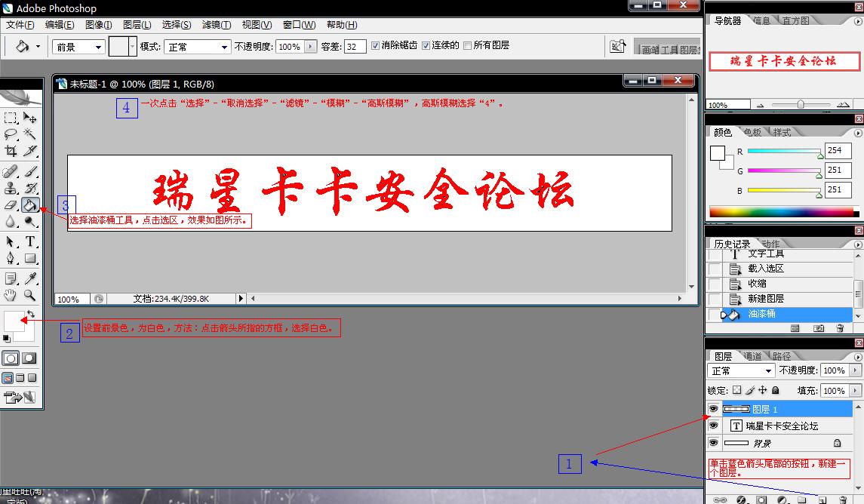864x504 pixels.
Task: Select the Pen tool
Action: [x=11, y=258]
